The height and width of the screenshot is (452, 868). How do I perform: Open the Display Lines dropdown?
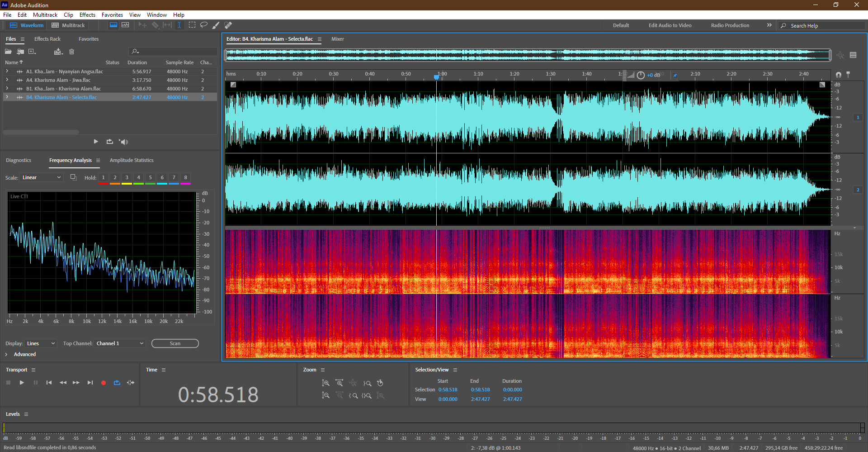pos(41,343)
